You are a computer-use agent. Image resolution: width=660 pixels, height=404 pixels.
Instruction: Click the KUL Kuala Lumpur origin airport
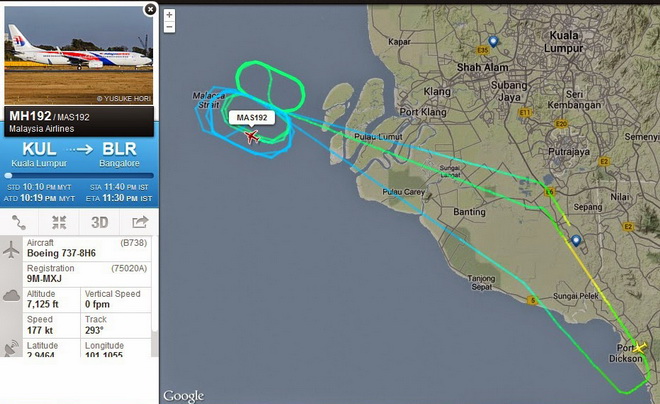coord(39,154)
